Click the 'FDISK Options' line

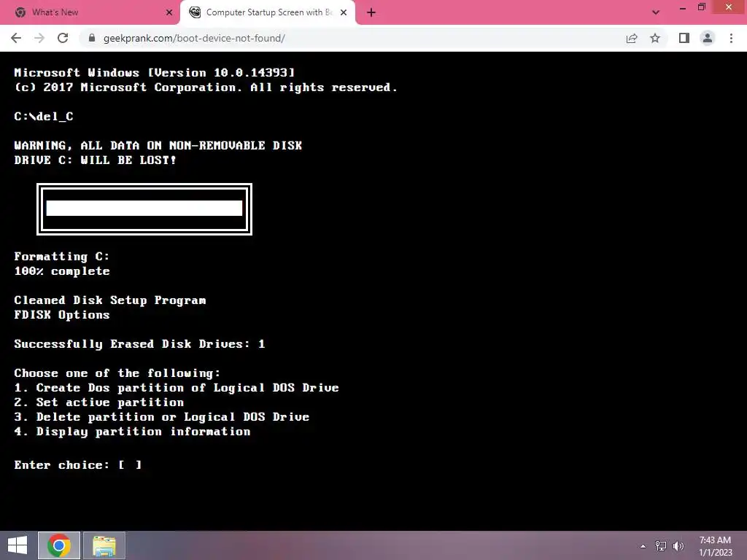coord(61,315)
